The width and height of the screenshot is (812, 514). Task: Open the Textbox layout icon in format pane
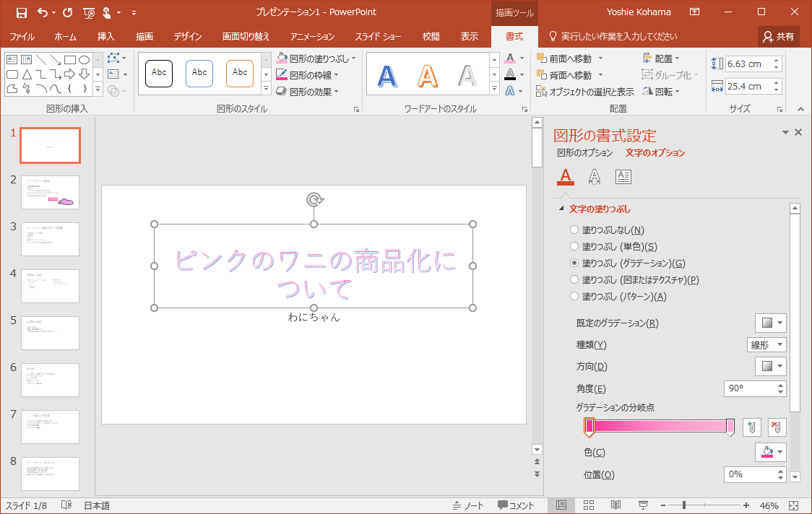623,176
